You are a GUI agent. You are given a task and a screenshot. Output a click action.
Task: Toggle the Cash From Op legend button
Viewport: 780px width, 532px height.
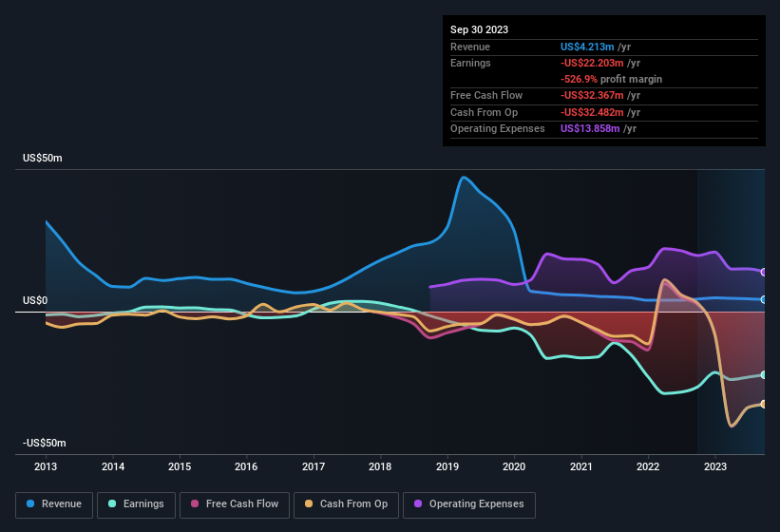(346, 504)
